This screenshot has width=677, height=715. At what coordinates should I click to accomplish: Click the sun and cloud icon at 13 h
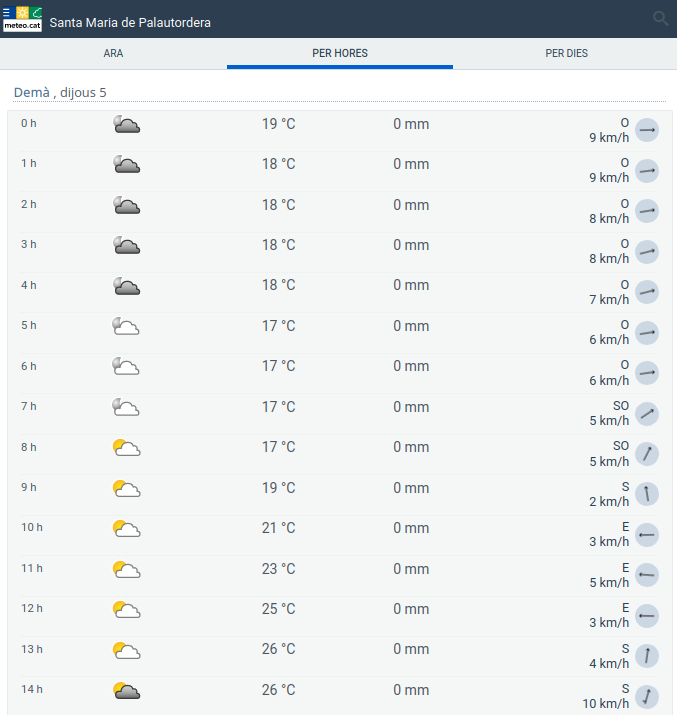point(126,650)
